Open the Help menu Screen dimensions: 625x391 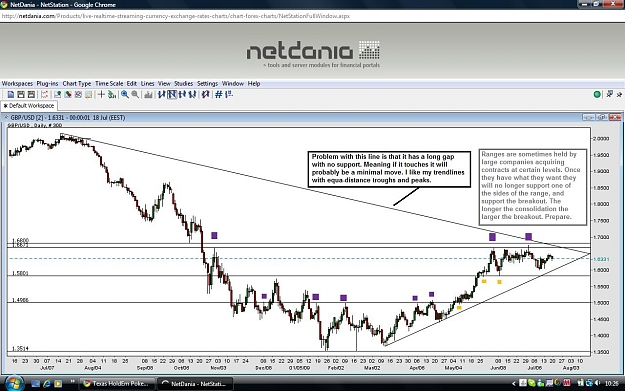tap(254, 84)
